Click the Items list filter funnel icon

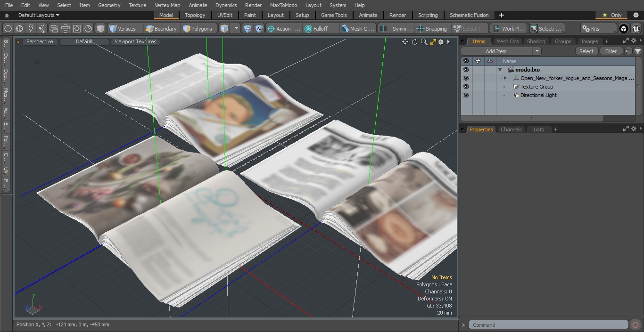coord(637,51)
